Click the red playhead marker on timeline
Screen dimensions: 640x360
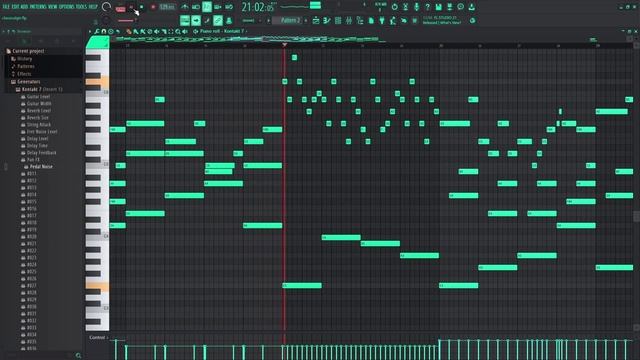pos(284,44)
